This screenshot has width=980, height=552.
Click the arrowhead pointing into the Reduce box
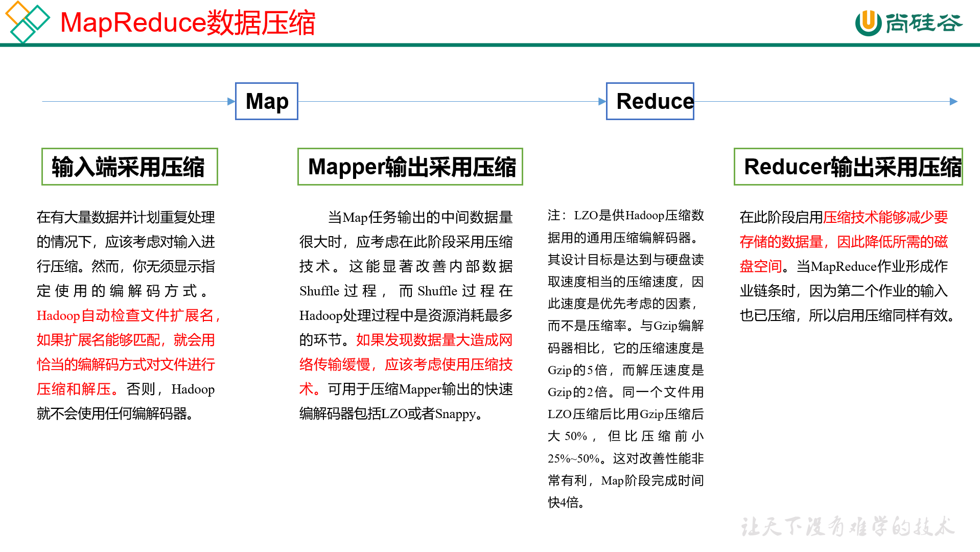[x=602, y=101]
